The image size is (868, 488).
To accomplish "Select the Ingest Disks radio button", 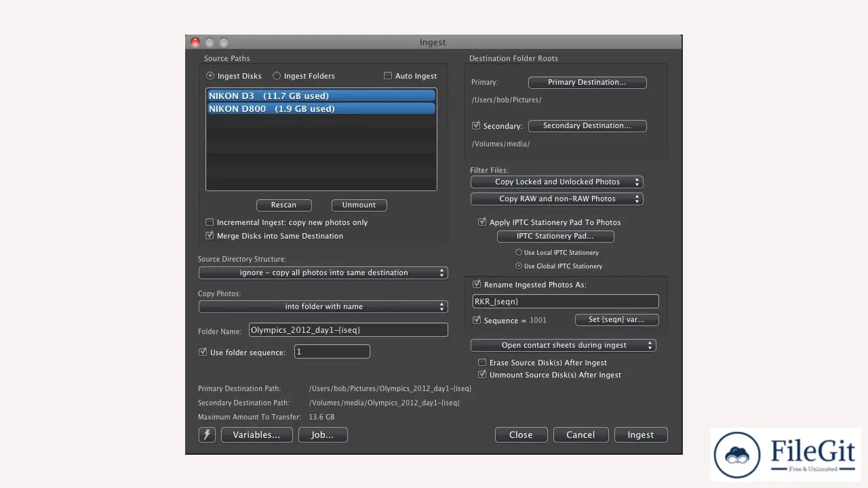I will [x=210, y=76].
